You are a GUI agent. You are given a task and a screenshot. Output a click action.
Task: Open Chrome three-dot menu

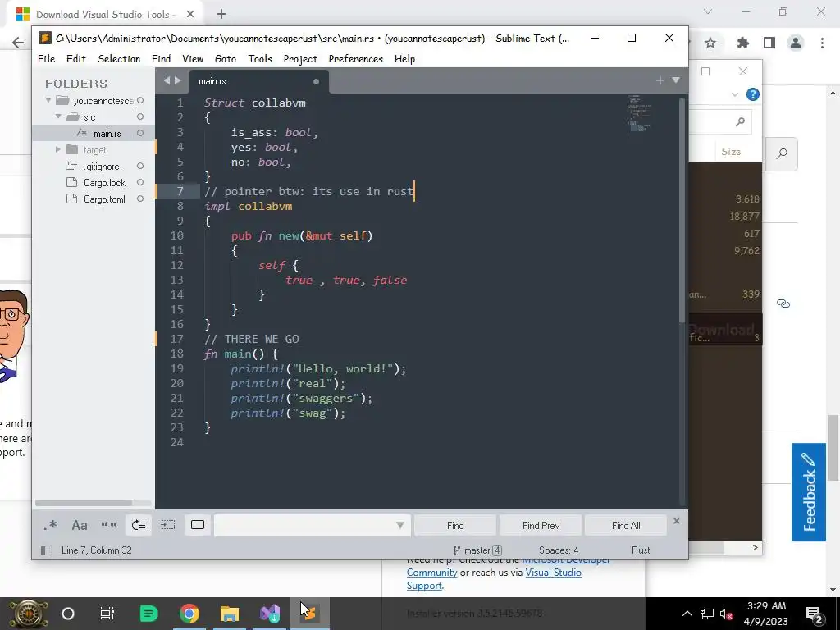tap(822, 43)
